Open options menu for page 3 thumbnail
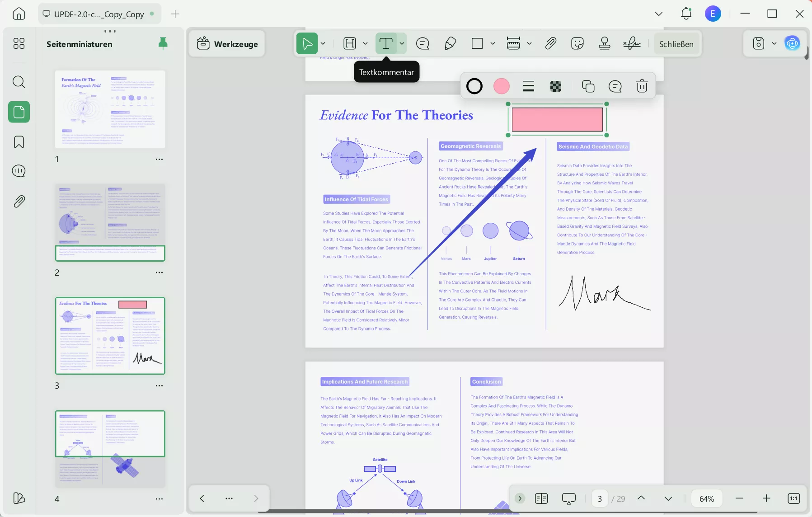 pyautogui.click(x=159, y=385)
